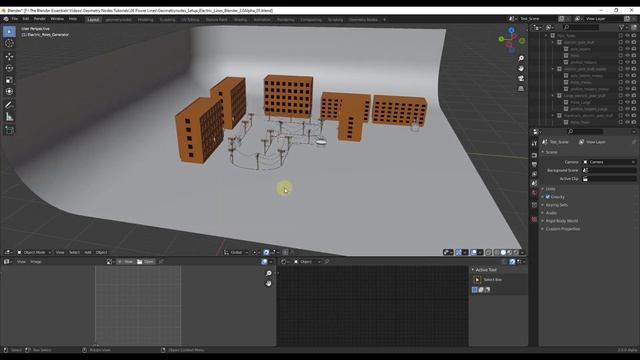Toggle eye visibility for Poles_Large

coord(627,102)
